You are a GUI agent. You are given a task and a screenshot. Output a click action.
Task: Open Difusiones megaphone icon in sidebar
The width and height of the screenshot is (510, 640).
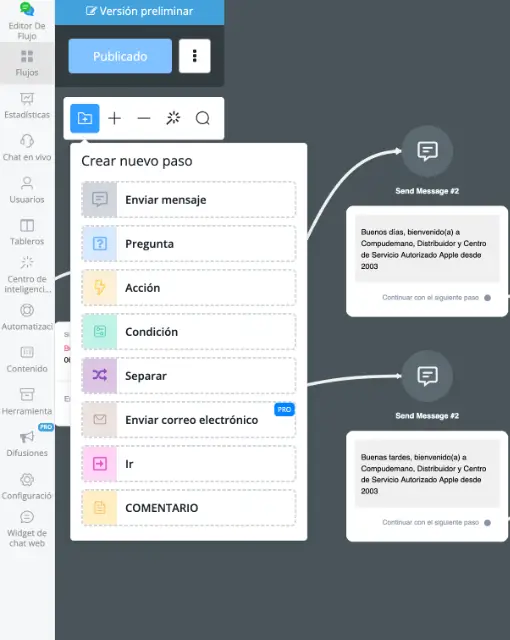[x=27, y=437]
